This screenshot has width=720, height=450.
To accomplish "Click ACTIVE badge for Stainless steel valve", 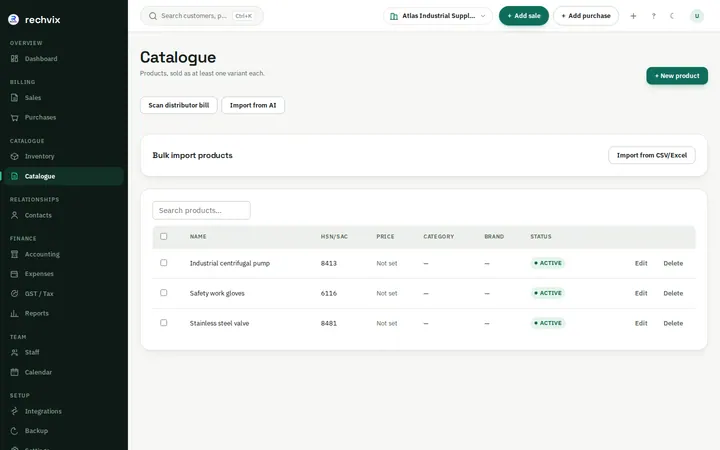I will tap(548, 323).
